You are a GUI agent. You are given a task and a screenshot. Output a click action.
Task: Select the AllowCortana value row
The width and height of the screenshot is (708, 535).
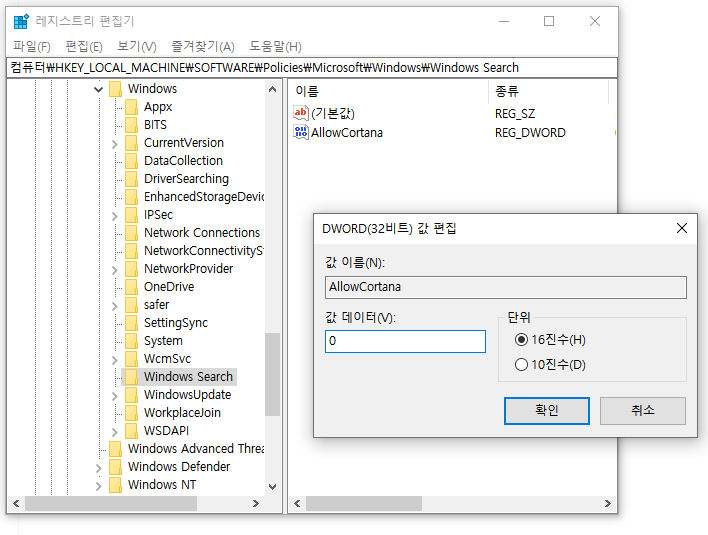(347, 132)
